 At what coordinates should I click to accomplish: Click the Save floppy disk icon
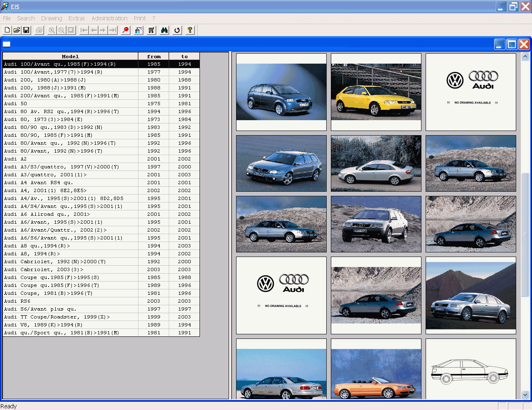[26, 30]
